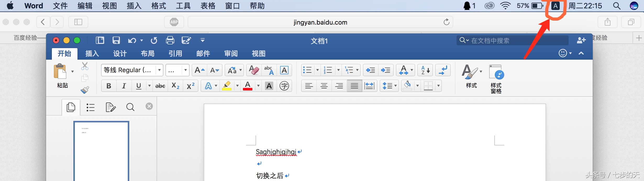
Task: Open the 审阅 ribbon tab
Action: pos(231,54)
